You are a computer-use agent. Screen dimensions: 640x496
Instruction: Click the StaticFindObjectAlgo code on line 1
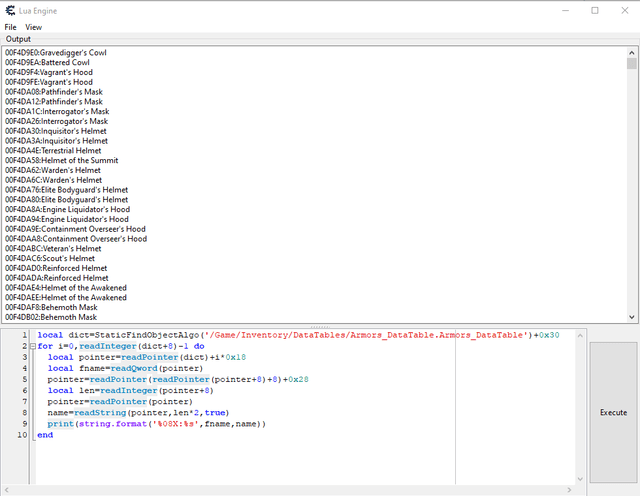click(x=147, y=335)
